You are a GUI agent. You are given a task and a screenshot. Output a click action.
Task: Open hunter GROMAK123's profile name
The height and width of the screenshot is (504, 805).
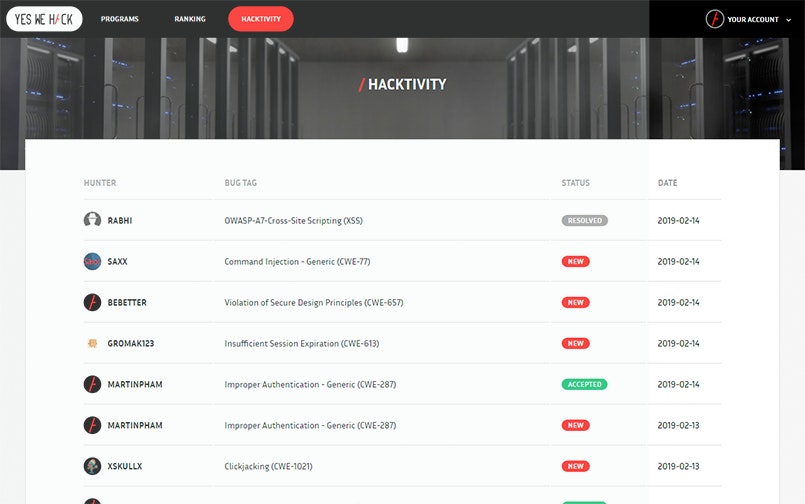(130, 344)
